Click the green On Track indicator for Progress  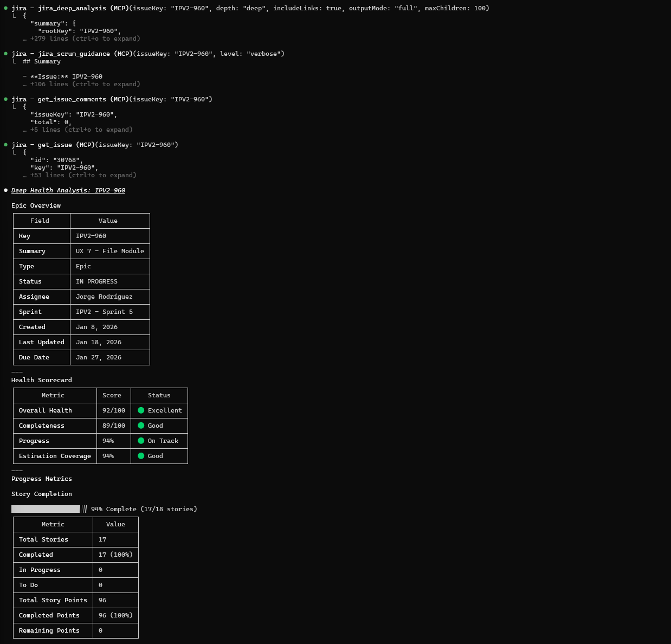pyautogui.click(x=141, y=441)
